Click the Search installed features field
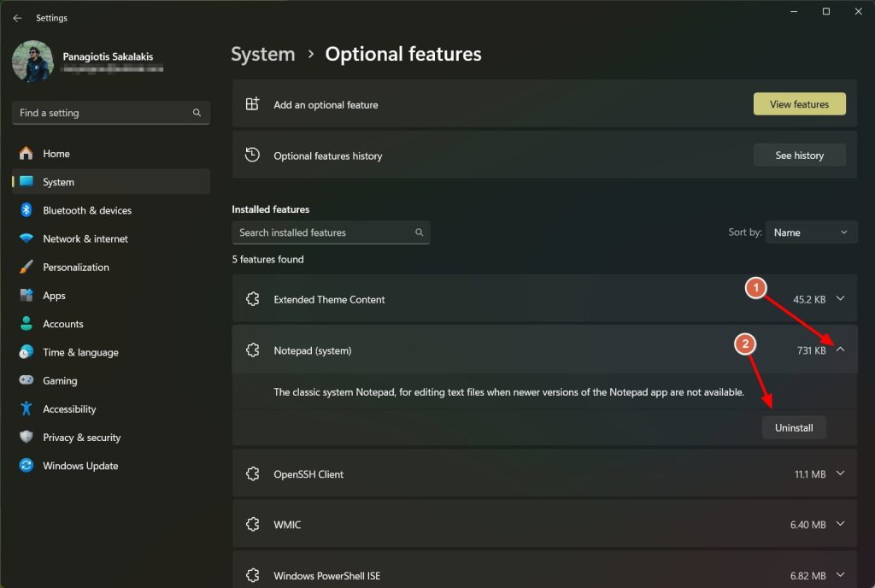 click(331, 232)
